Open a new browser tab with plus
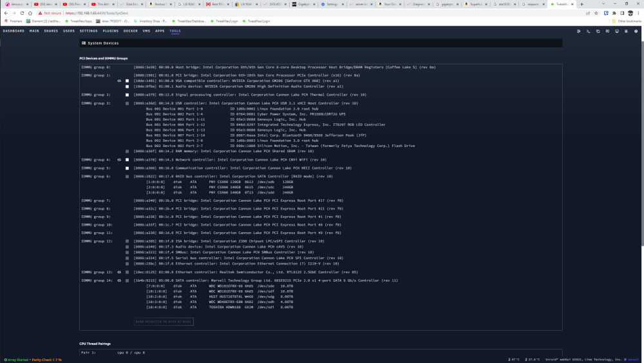The width and height of the screenshot is (644, 363). (582, 4)
